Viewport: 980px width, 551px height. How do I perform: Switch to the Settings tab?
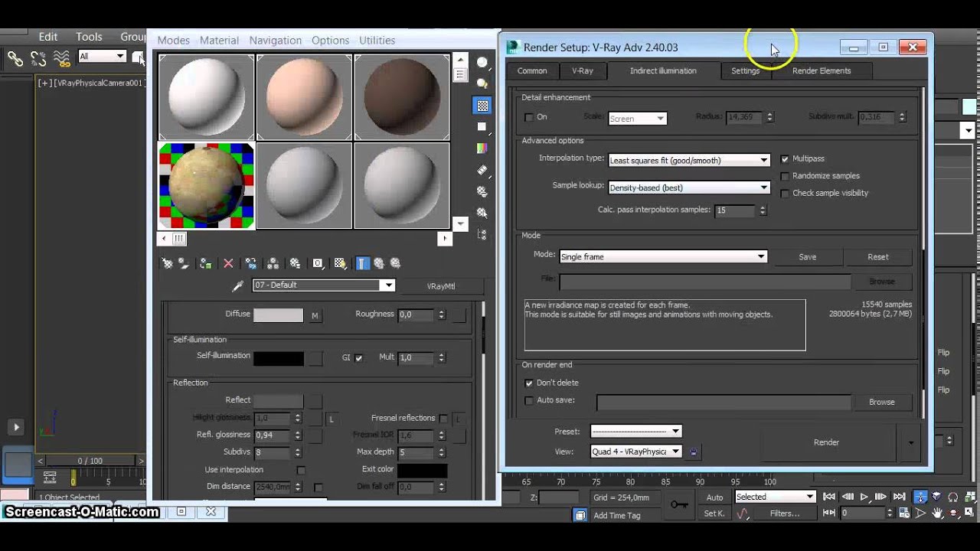(745, 71)
